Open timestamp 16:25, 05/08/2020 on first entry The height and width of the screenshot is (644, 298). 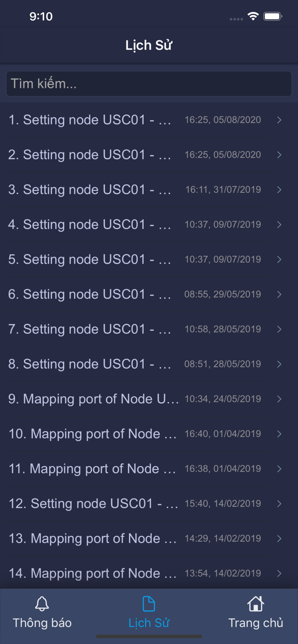(222, 120)
